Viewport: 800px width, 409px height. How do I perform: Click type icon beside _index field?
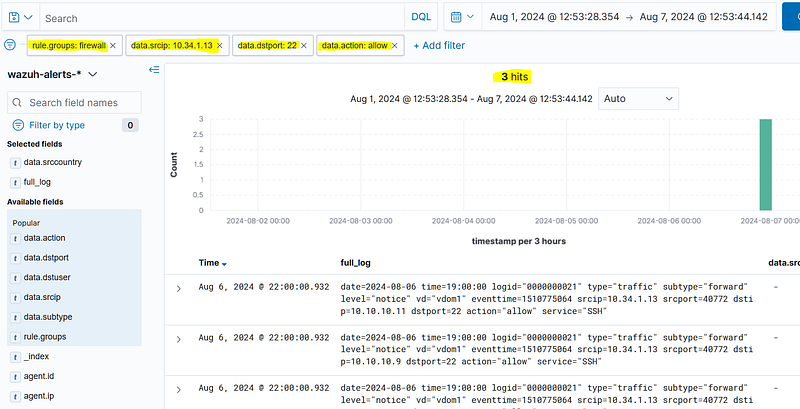click(15, 356)
